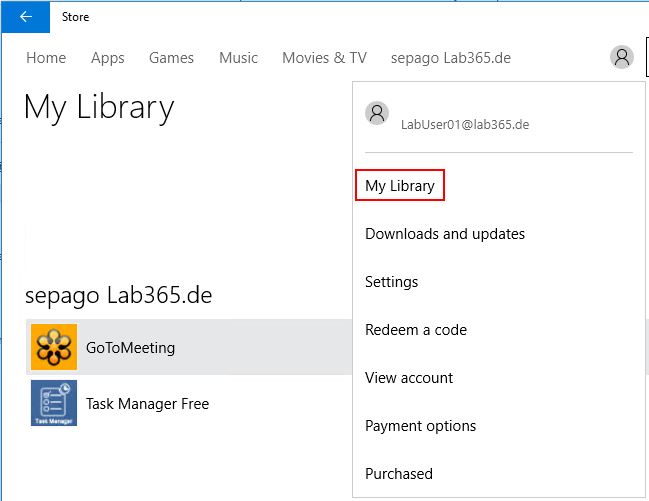
Task: Select the Music tab
Action: coord(238,58)
